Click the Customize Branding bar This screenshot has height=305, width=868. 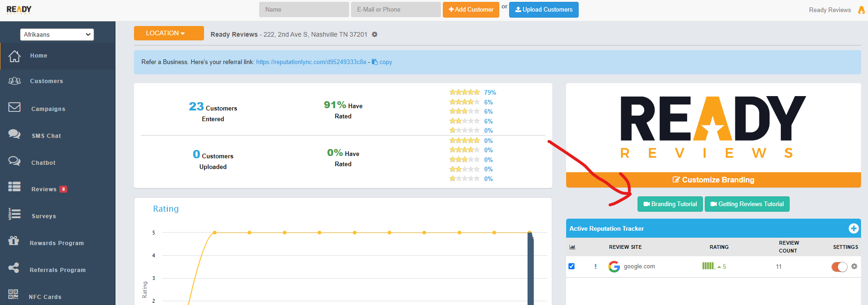[x=713, y=180]
